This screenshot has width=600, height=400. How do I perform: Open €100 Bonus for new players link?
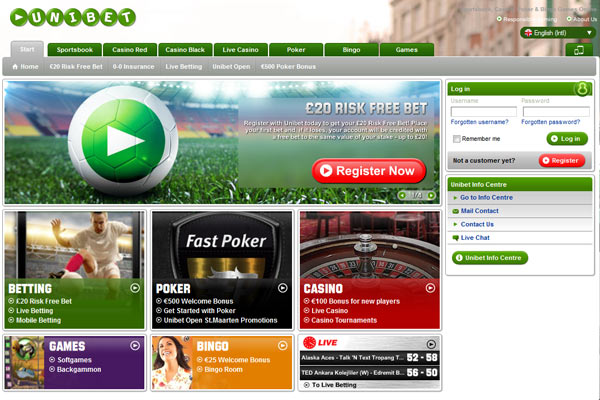tap(355, 301)
